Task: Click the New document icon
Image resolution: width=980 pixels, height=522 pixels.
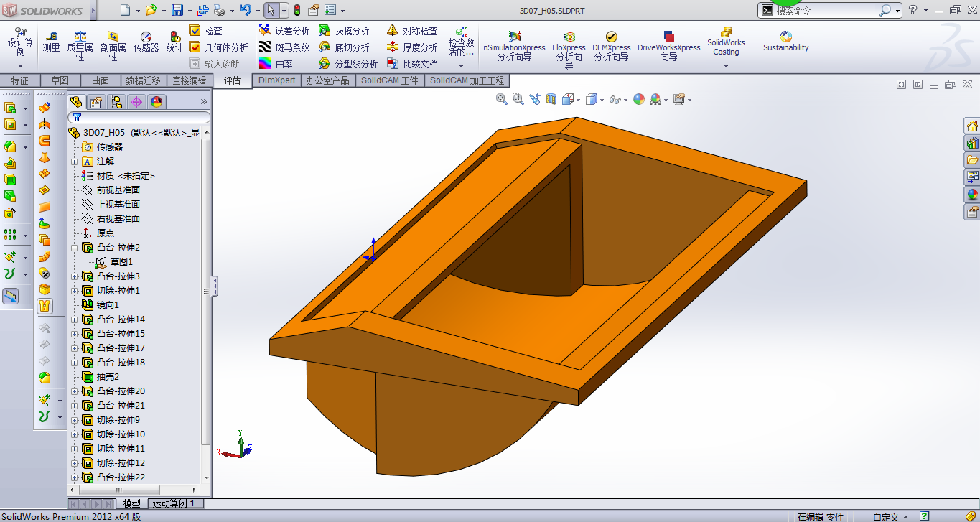Action: pyautogui.click(x=126, y=10)
